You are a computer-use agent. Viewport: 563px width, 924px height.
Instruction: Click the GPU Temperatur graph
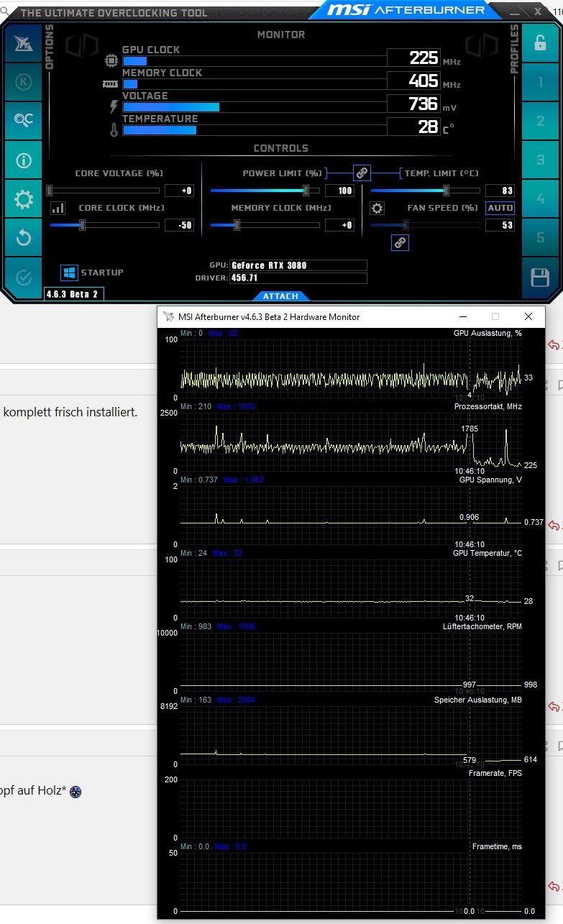click(x=352, y=589)
